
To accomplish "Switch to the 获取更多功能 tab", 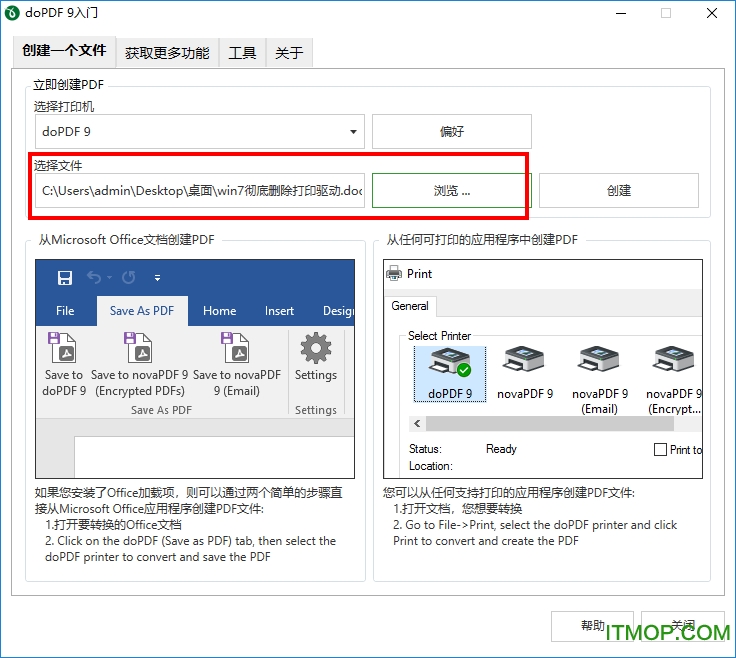I will coord(167,53).
